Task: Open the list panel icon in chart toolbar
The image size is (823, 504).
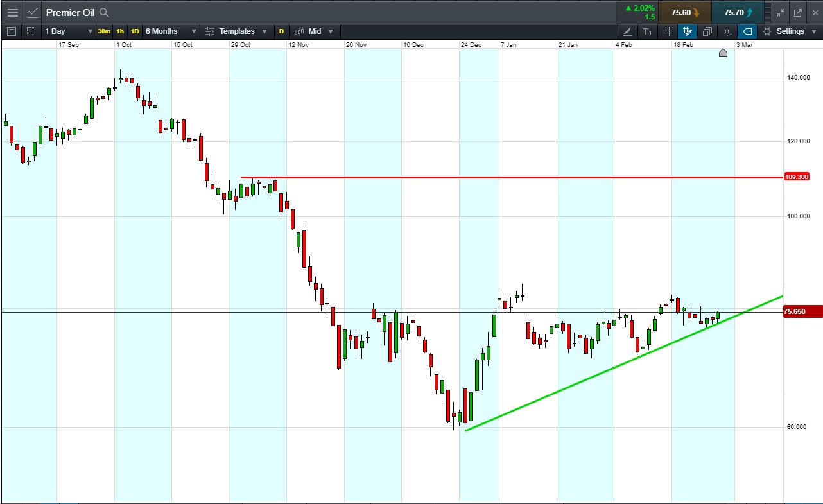Action: 11,31
